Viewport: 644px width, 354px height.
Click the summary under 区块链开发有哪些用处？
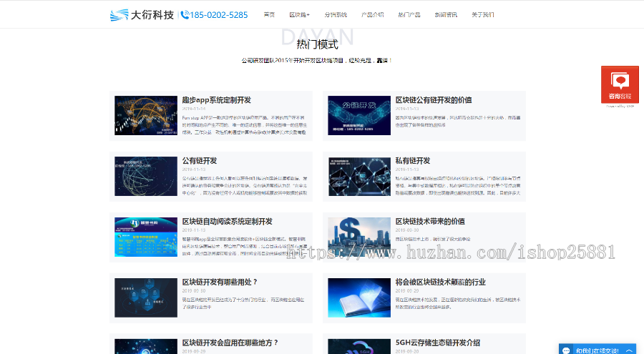tap(243, 303)
